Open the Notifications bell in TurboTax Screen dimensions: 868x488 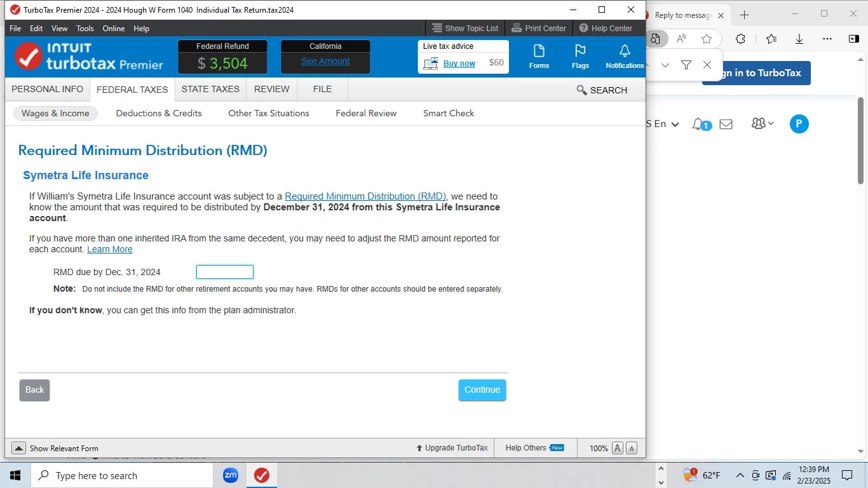(x=625, y=57)
